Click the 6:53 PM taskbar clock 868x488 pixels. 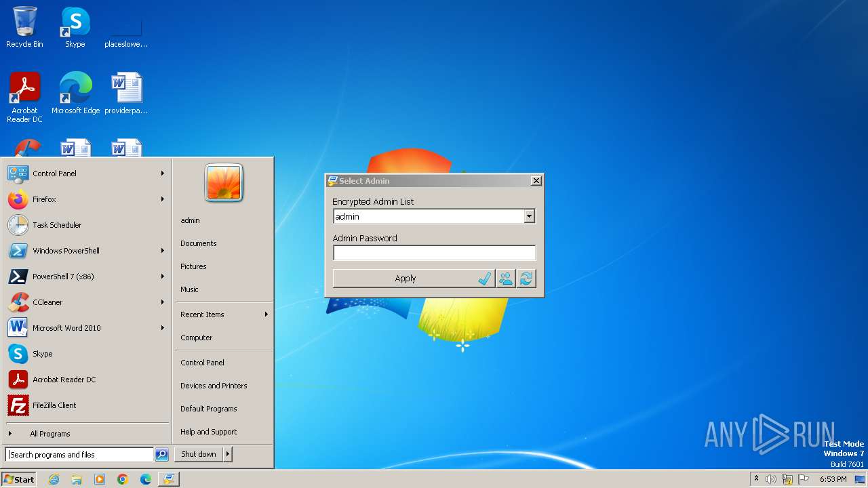(x=833, y=479)
